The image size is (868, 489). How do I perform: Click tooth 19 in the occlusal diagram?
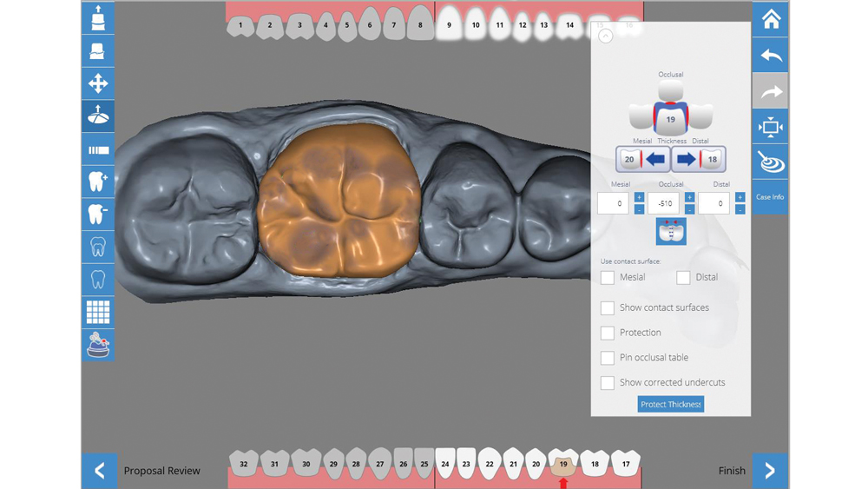(670, 119)
